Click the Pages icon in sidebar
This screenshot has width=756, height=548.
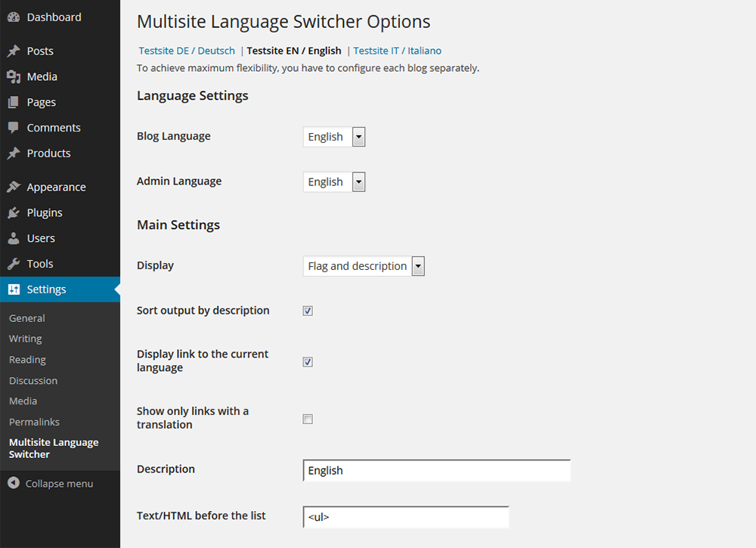pyautogui.click(x=14, y=102)
